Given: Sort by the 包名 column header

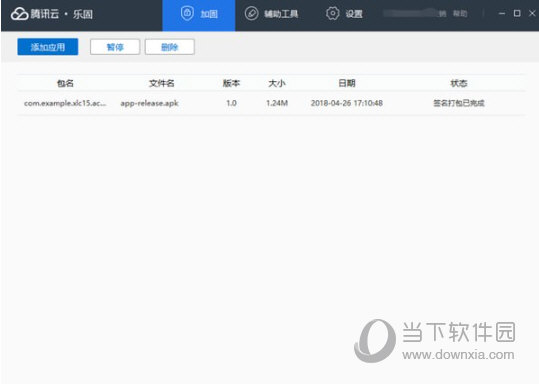Looking at the screenshot, I should click(65, 83).
